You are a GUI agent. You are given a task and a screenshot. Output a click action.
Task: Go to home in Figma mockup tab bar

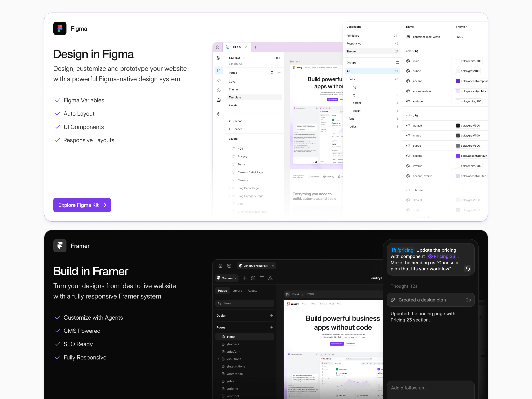[218, 47]
